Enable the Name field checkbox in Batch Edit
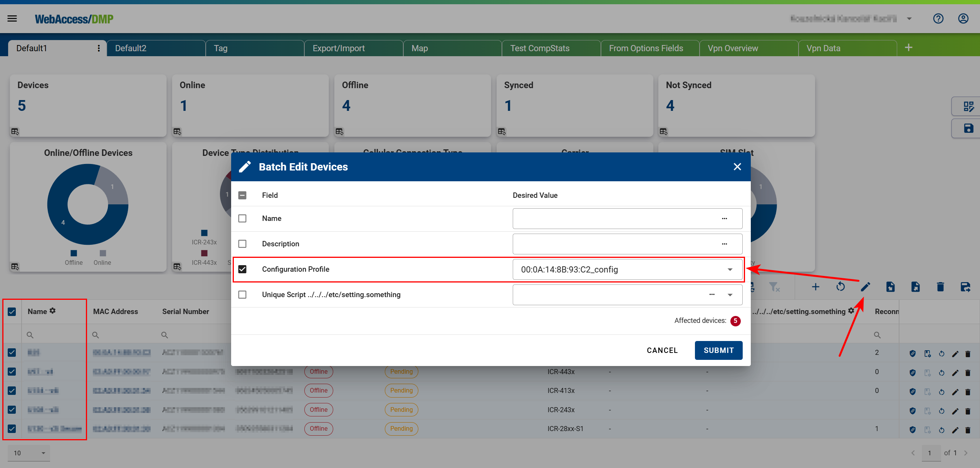Image resolution: width=980 pixels, height=468 pixels. 243,218
